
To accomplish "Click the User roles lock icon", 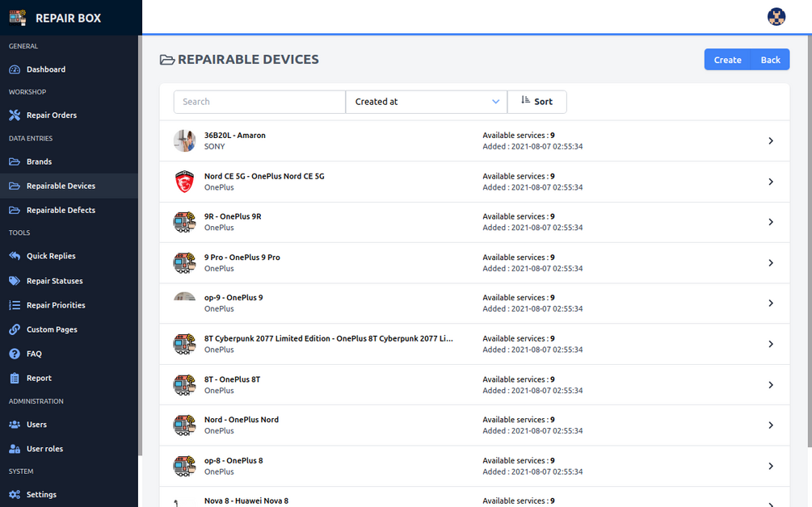I will (x=15, y=449).
